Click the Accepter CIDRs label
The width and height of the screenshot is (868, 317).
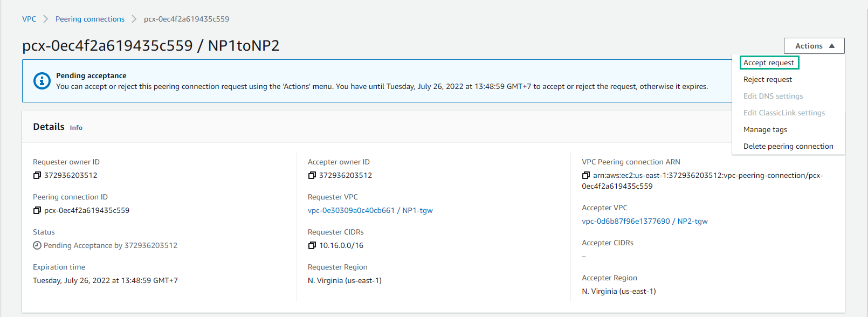pyautogui.click(x=608, y=243)
